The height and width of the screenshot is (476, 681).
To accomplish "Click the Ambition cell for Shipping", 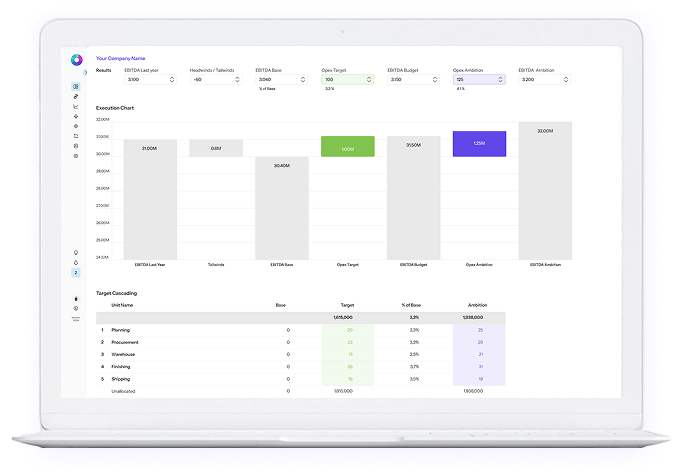I will coord(481,379).
